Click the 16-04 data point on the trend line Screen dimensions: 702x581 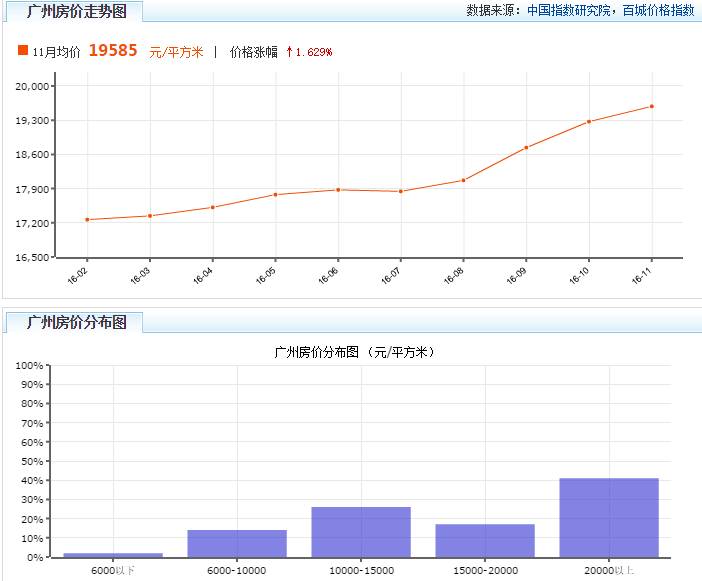pos(213,207)
